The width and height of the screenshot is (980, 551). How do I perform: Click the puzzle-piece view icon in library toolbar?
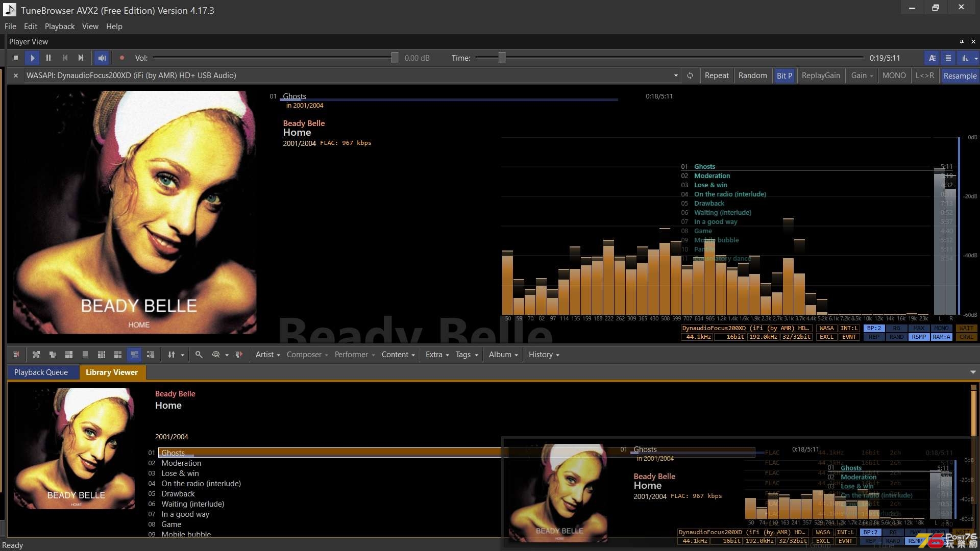36,355
